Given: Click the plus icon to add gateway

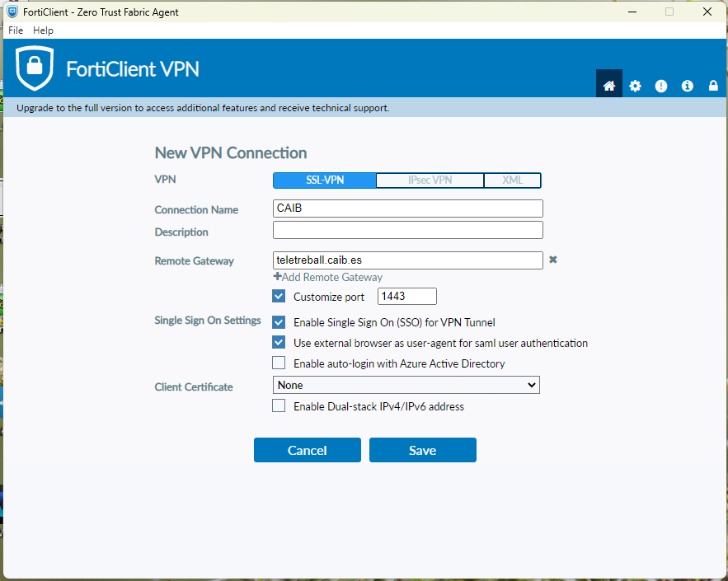Looking at the screenshot, I should click(277, 277).
